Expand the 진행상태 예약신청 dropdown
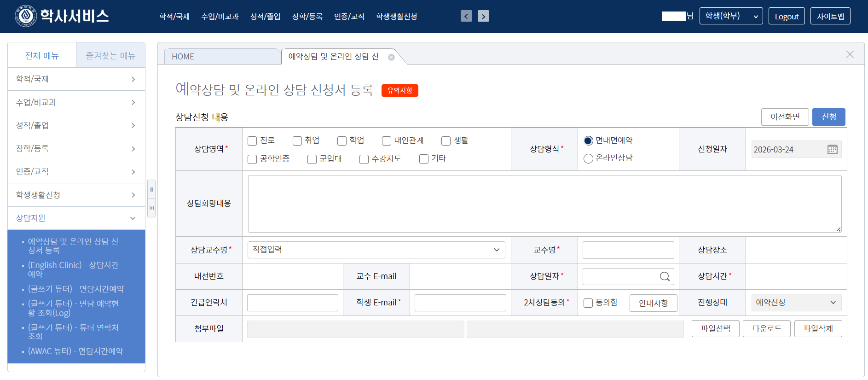The width and height of the screenshot is (868, 380). point(796,303)
